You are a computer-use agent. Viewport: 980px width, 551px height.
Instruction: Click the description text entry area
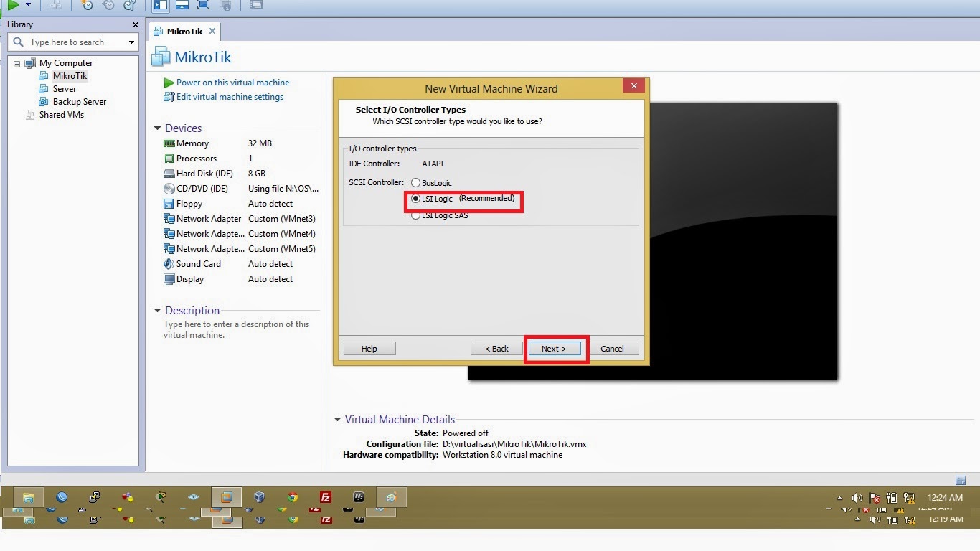[x=237, y=329]
